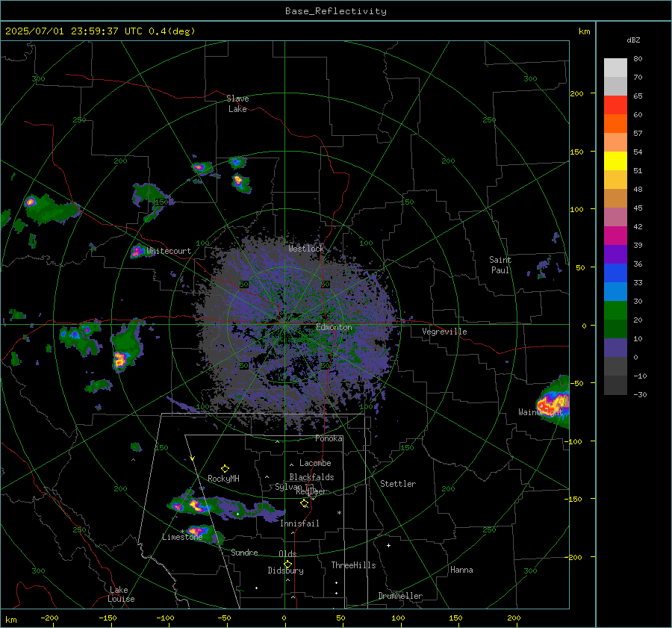Click the Edmonton city label
Image resolution: width=672 pixels, height=628 pixels.
(334, 327)
